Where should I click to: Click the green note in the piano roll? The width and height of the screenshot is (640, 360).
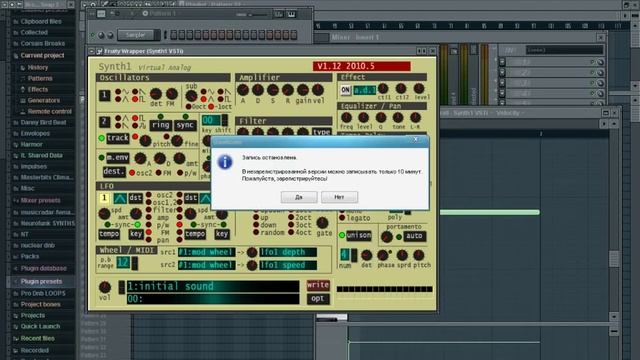[x=490, y=212]
